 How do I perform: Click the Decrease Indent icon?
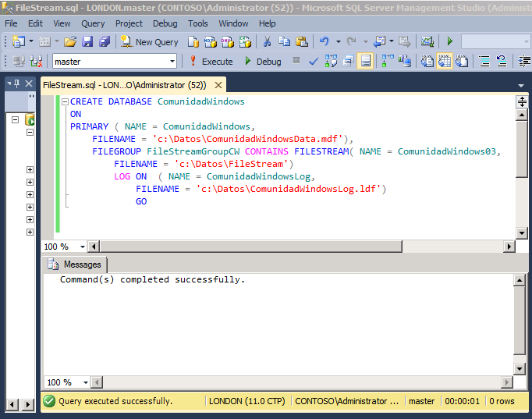coord(524,62)
